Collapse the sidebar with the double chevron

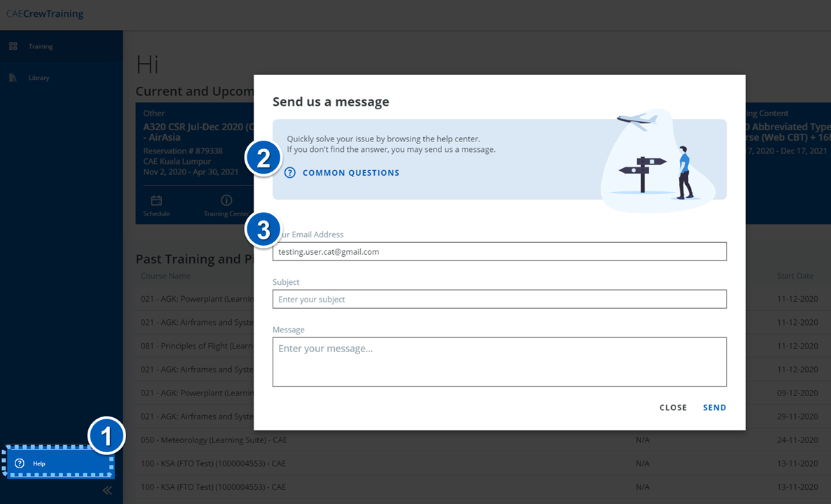tap(108, 490)
